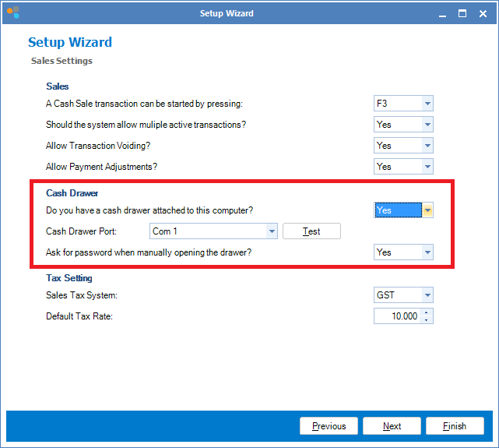Open the Cash Sale hotkey dropdown

coord(427,104)
